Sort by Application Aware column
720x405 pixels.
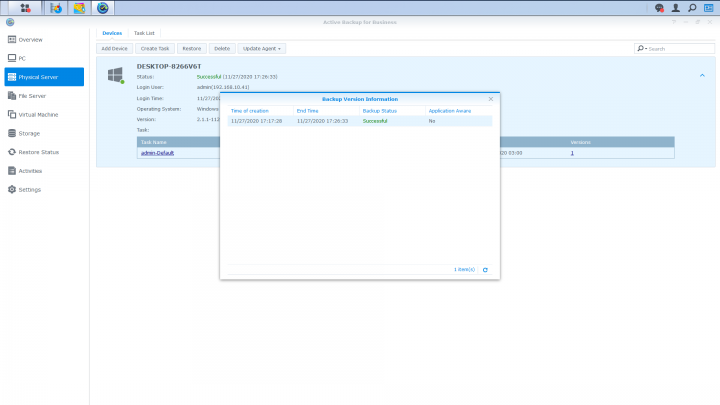[459, 111]
